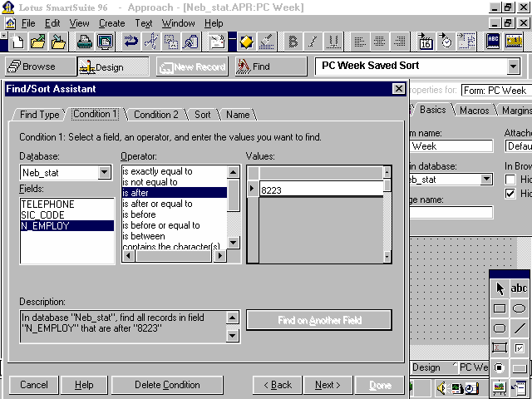This screenshot has height=399, width=532.
Task: Click the Print Preview monitor icon
Action: coord(105,42)
